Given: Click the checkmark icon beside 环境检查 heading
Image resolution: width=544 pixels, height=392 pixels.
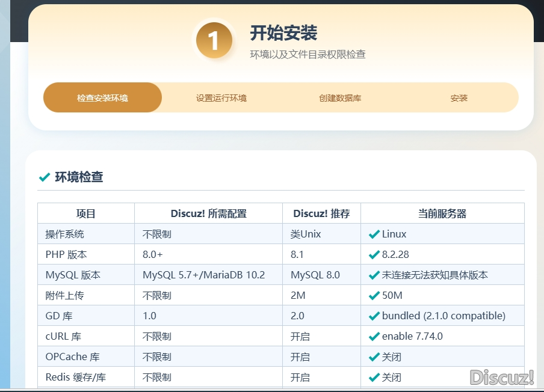Looking at the screenshot, I should 44,177.
